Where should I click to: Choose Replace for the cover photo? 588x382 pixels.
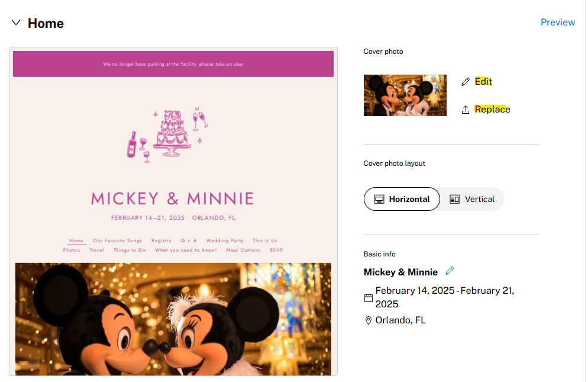(492, 110)
